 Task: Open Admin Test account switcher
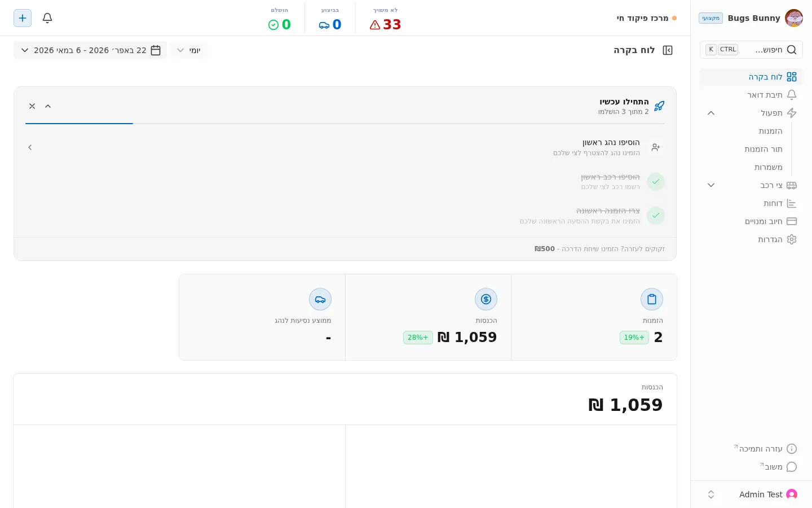(751, 494)
